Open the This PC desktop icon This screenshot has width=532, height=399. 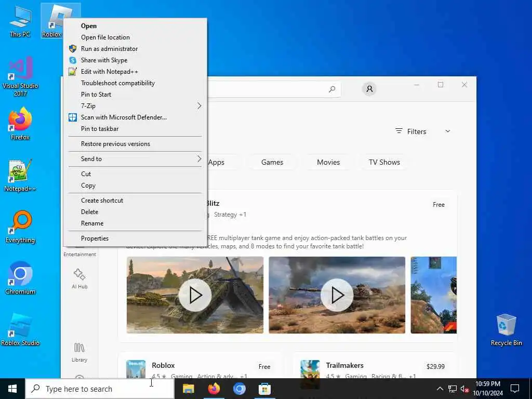coord(20,22)
